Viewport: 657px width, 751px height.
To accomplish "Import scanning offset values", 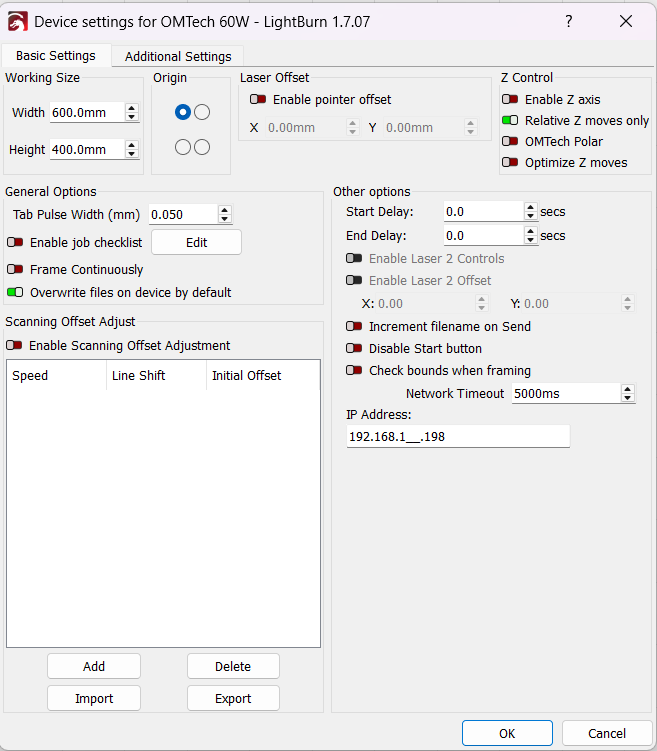I will point(94,698).
